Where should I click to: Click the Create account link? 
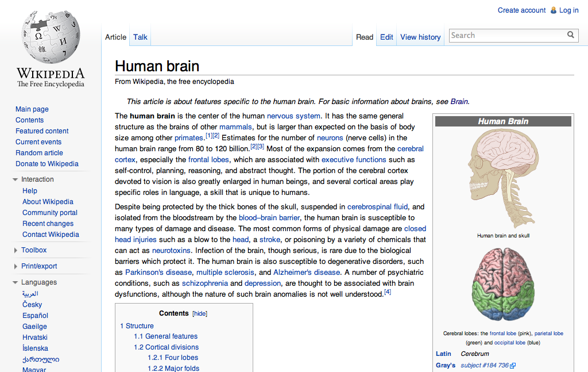[x=521, y=10]
